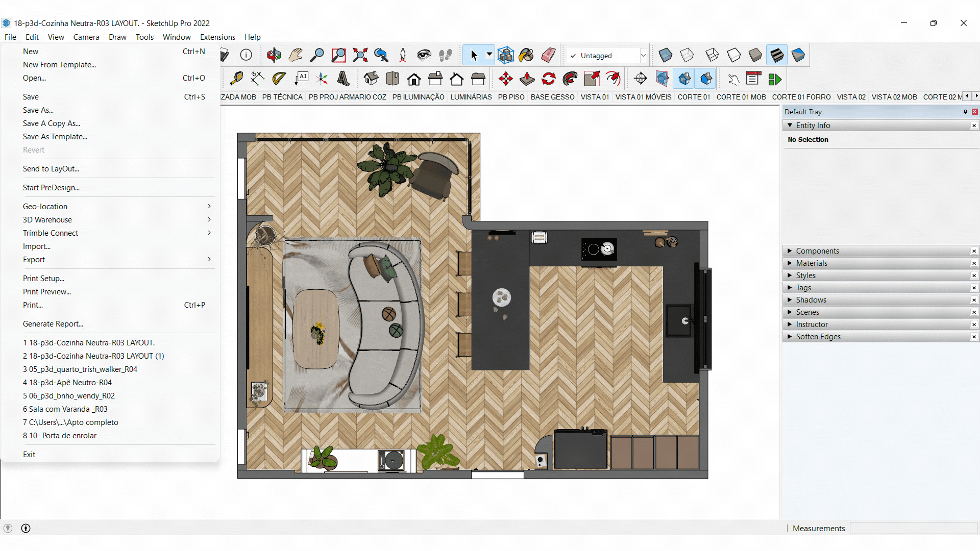Select the Orbit tool
This screenshot has height=551, width=980.
(x=274, y=55)
